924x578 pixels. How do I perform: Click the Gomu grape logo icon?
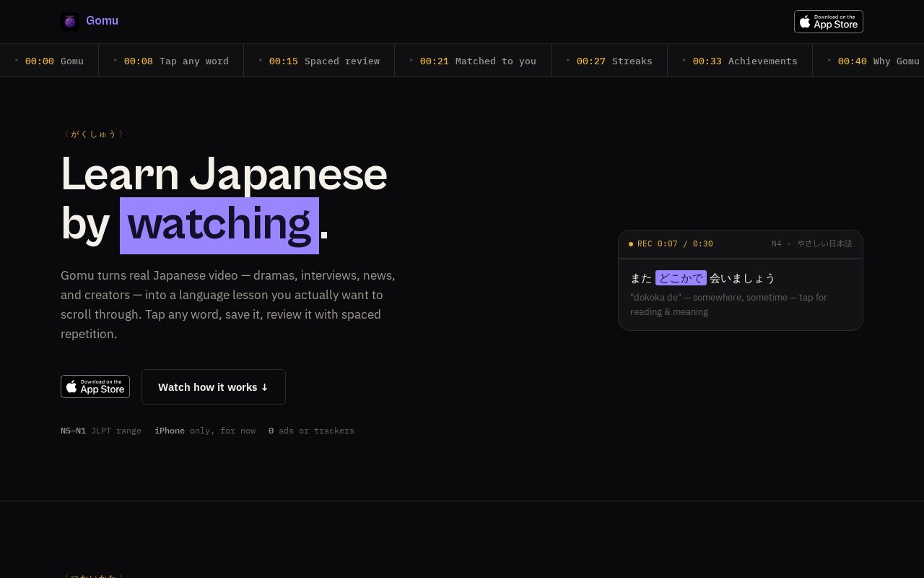70,22
